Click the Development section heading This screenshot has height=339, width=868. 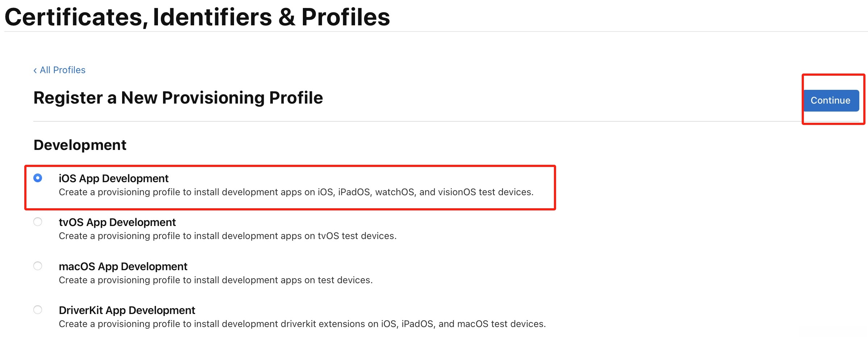tap(80, 145)
